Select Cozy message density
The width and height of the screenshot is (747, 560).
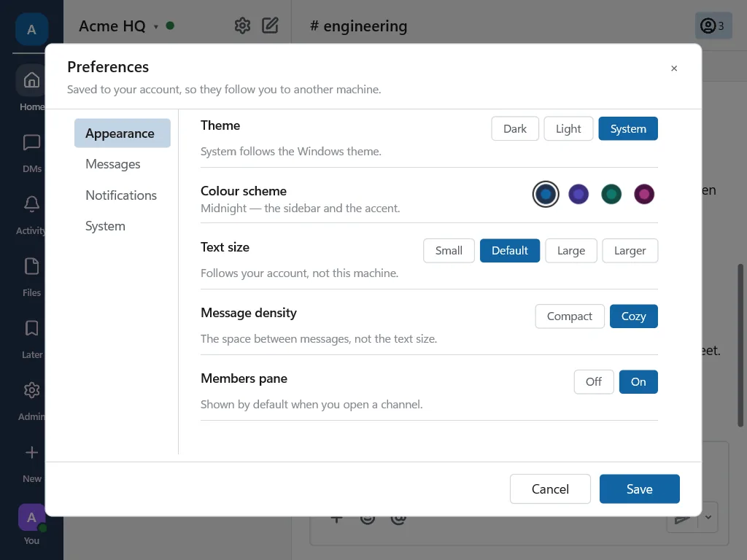tap(634, 316)
